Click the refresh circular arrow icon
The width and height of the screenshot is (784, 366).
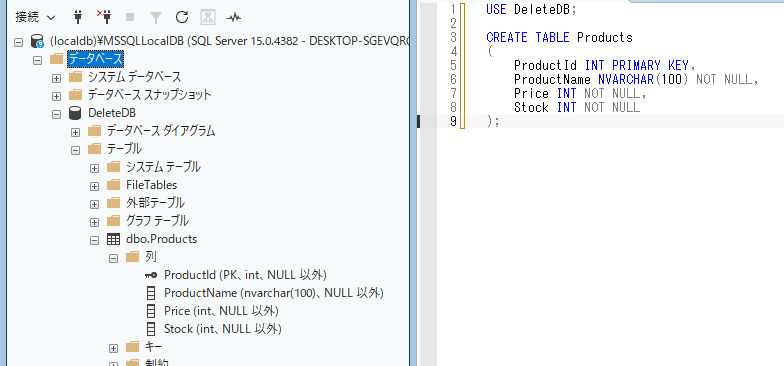click(x=182, y=18)
